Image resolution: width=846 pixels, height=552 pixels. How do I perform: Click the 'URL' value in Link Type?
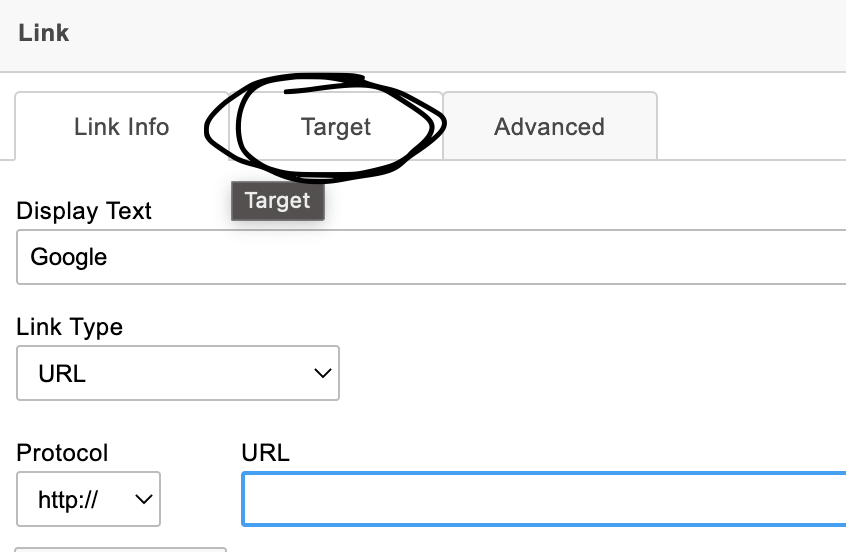click(x=62, y=373)
